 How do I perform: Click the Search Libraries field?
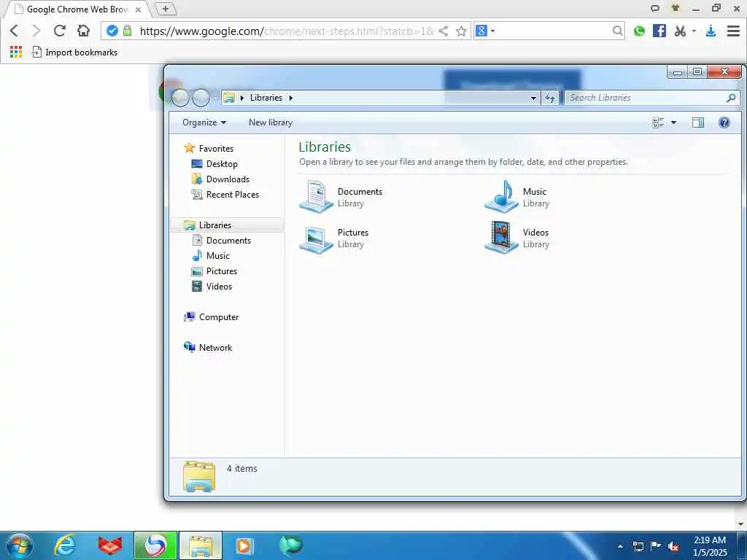coord(651,98)
